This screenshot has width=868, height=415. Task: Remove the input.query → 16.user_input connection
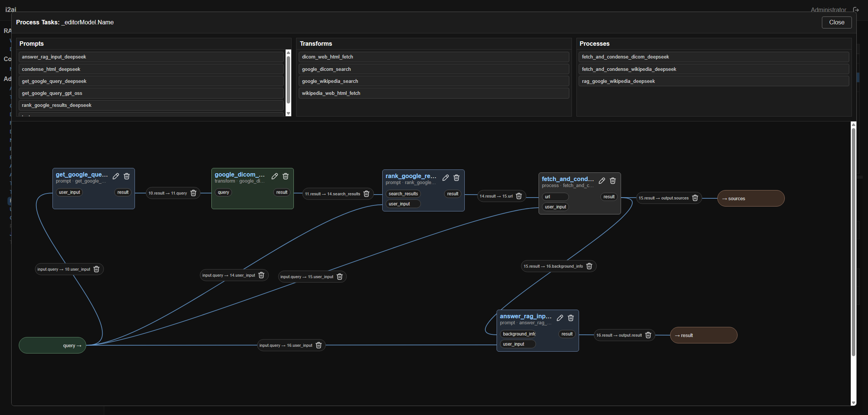[x=319, y=345]
